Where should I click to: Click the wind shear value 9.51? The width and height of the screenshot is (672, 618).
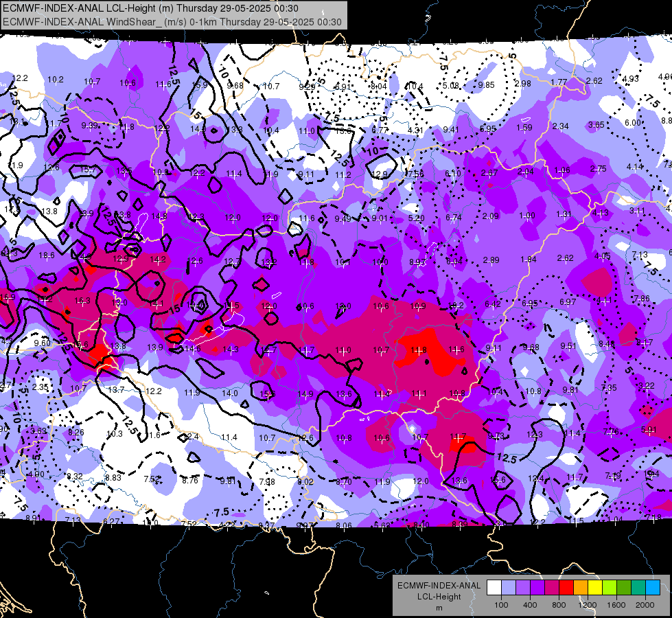click(x=569, y=345)
